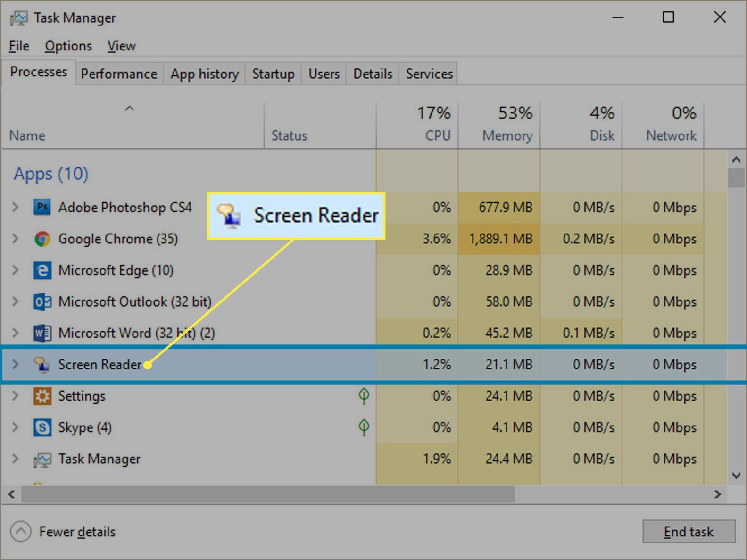
Task: Expand the Skype (4) group
Action: 15,427
